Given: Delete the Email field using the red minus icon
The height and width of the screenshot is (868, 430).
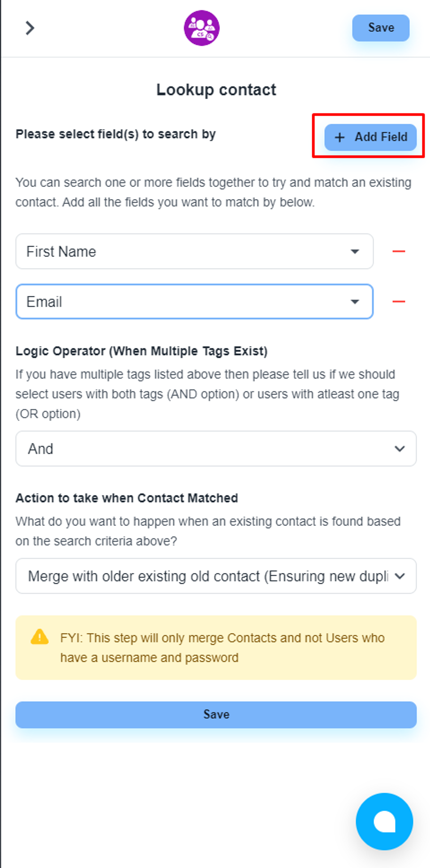Looking at the screenshot, I should [399, 302].
